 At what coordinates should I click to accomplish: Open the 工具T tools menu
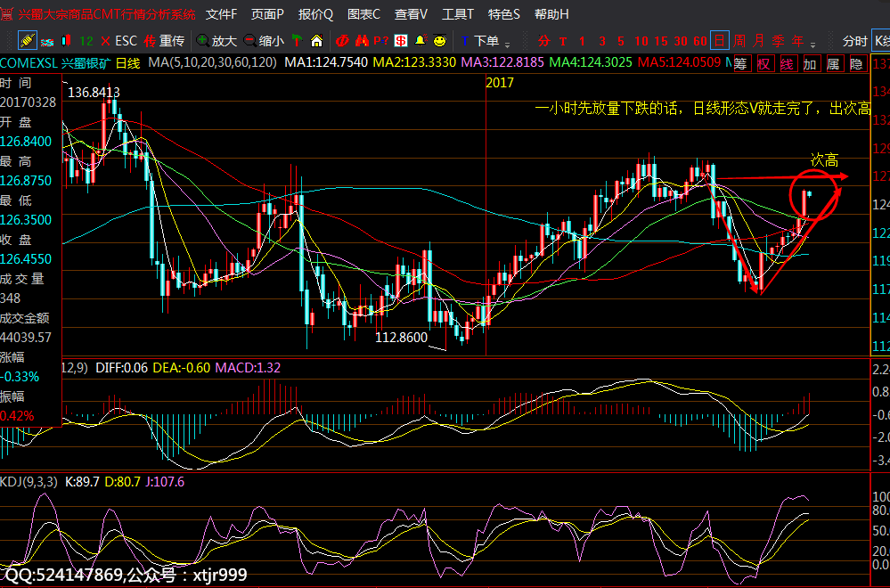(x=458, y=14)
